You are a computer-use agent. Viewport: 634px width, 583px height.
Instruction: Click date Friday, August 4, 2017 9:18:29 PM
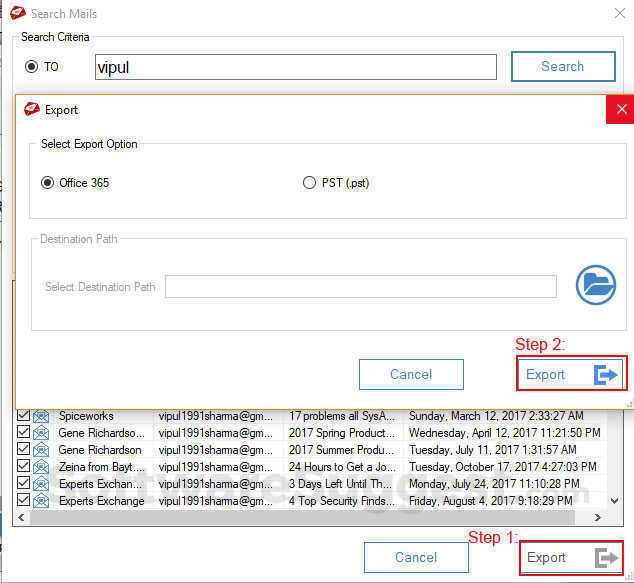(490, 501)
